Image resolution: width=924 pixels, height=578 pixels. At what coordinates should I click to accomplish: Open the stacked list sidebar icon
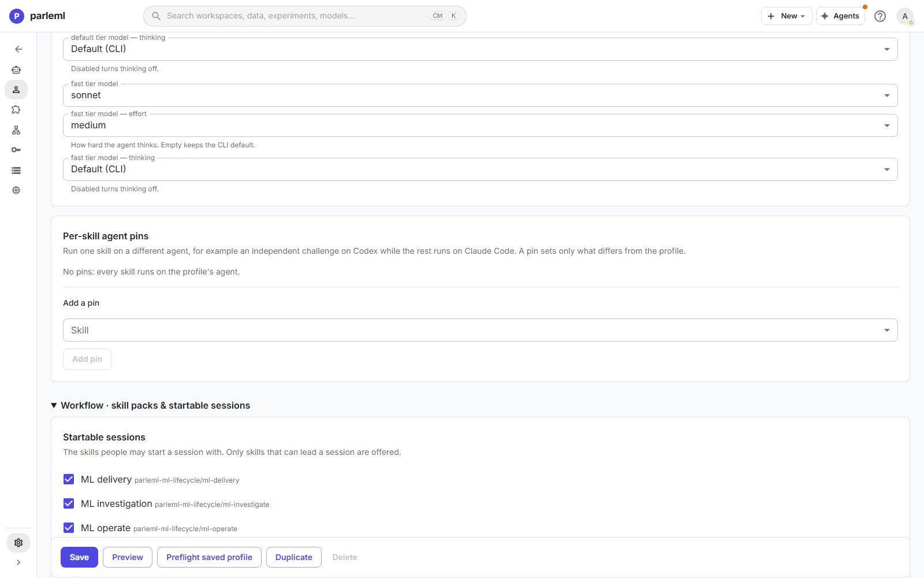tap(16, 170)
